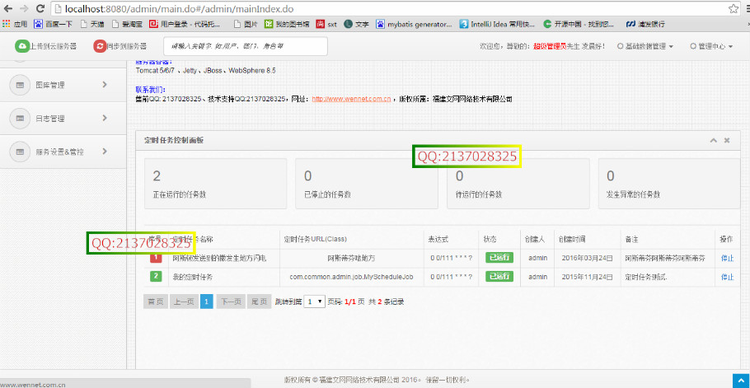This screenshot has height=388, width=750.
Task: Reload the page with the refresh icon
Action: [x=40, y=9]
